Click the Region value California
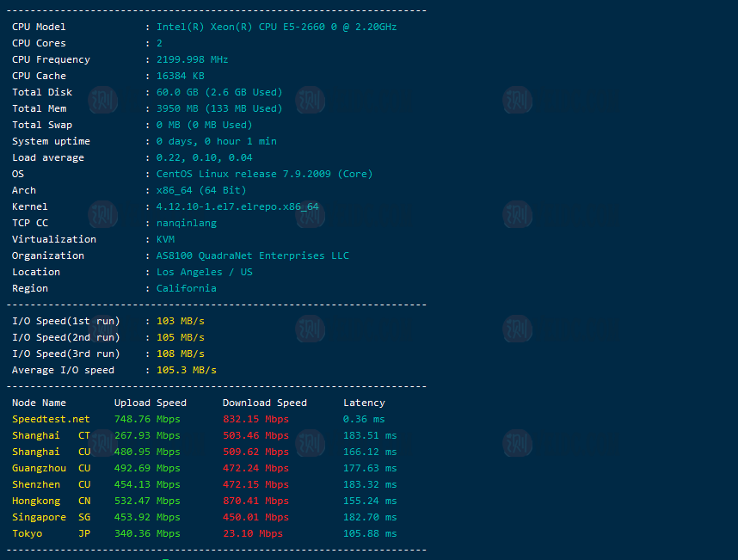The width and height of the screenshot is (738, 560). (186, 288)
